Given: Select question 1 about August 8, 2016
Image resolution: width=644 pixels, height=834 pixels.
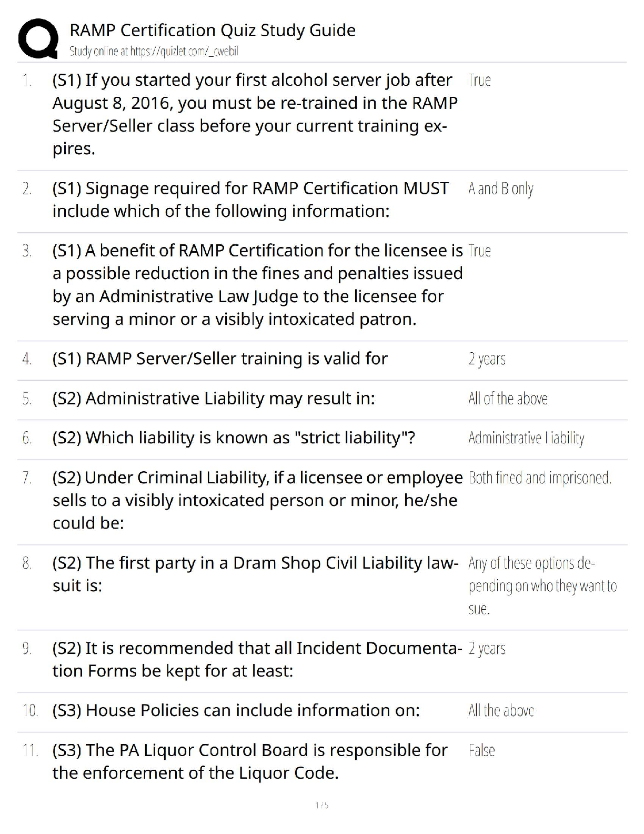Looking at the screenshot, I should tap(255, 114).
